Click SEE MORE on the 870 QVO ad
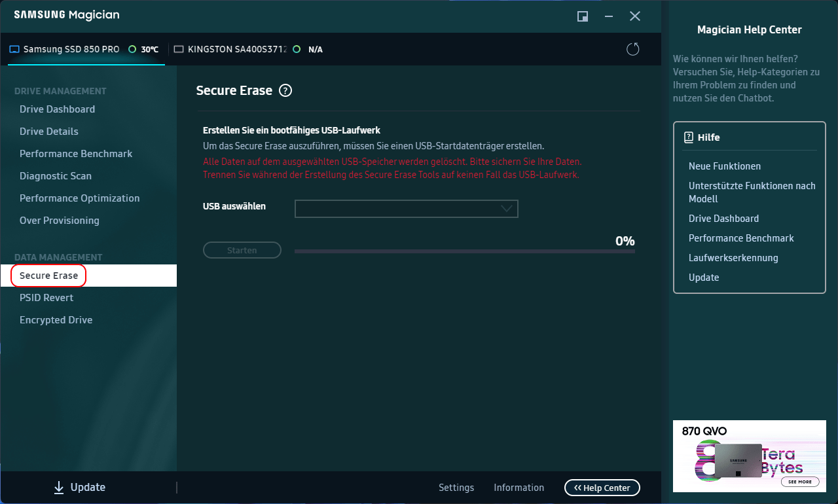Image resolution: width=838 pixels, height=504 pixels. pos(800,482)
